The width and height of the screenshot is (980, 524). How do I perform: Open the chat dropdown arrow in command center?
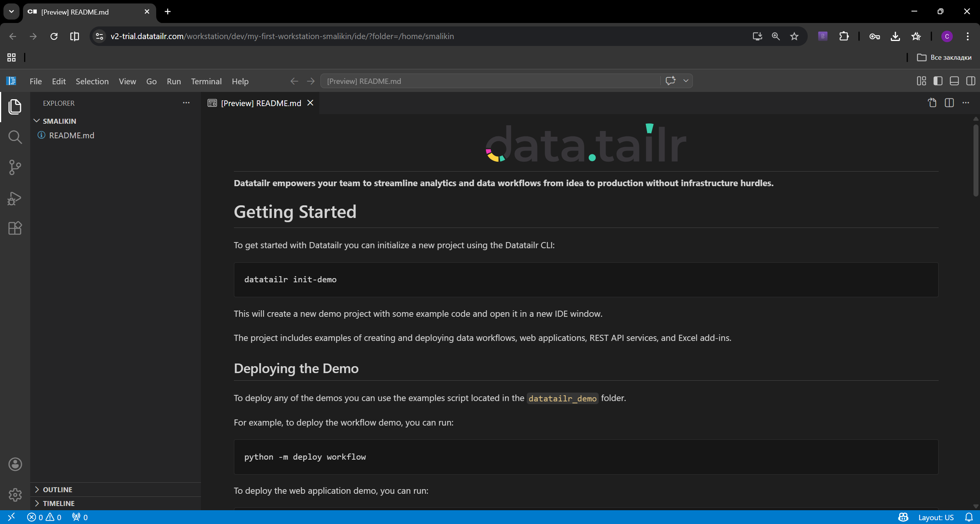point(686,81)
